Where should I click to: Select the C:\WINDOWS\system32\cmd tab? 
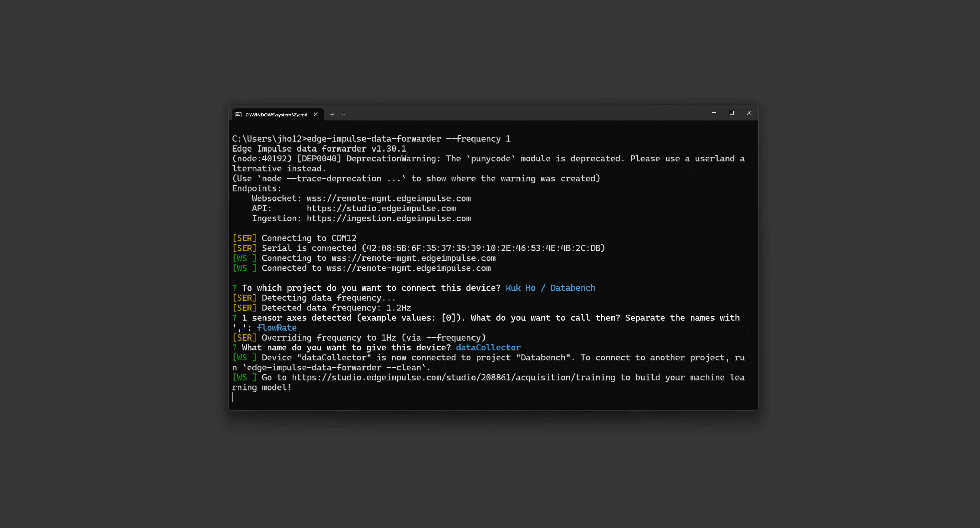(x=277, y=115)
